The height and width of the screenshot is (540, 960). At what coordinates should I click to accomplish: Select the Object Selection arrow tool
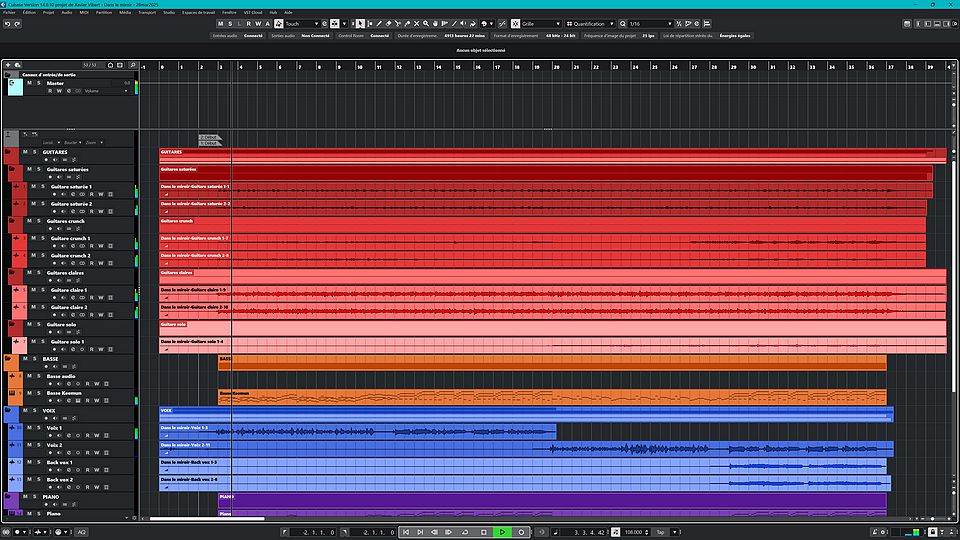point(361,23)
